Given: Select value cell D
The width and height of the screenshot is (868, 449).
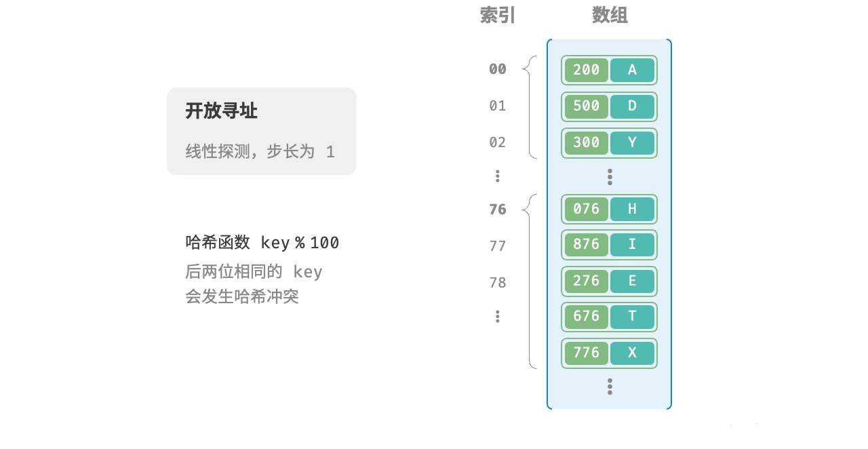Looking at the screenshot, I should click(632, 106).
